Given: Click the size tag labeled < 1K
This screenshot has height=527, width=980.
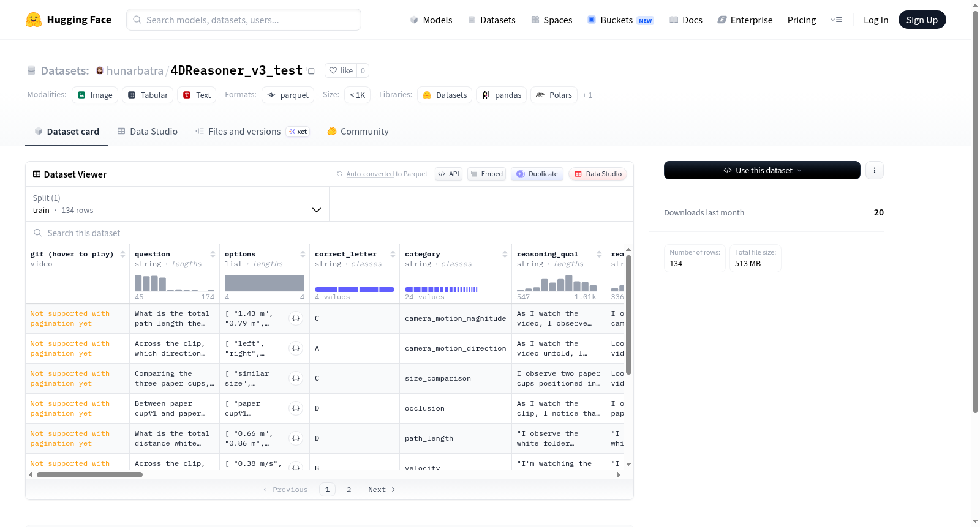Looking at the screenshot, I should coord(357,95).
